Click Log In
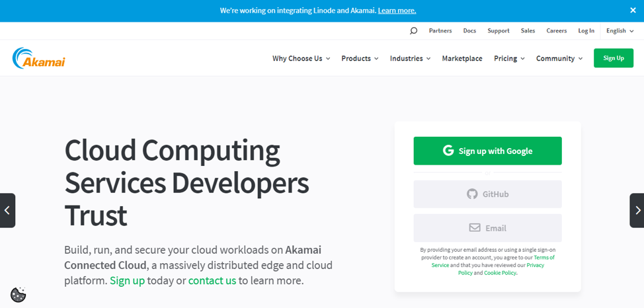The image size is (644, 308). (586, 31)
